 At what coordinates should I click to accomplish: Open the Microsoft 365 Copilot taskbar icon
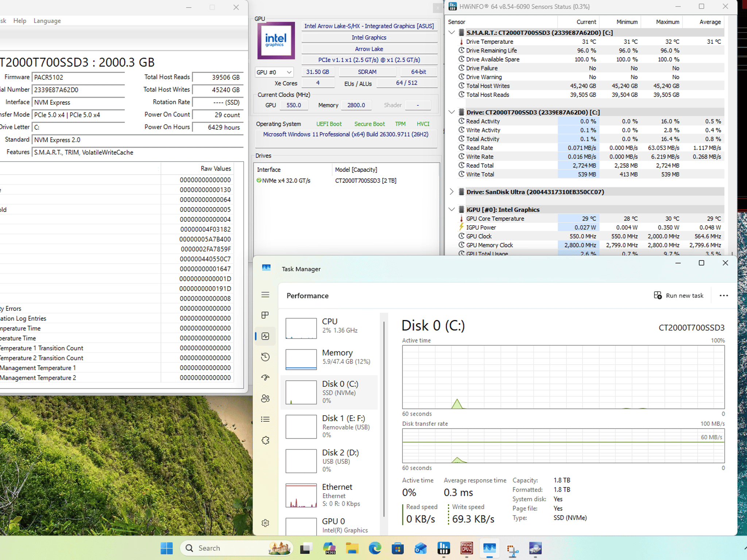[x=329, y=548]
